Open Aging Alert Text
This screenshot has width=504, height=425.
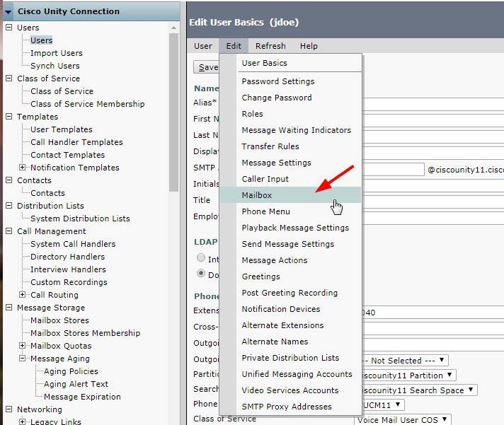click(76, 384)
